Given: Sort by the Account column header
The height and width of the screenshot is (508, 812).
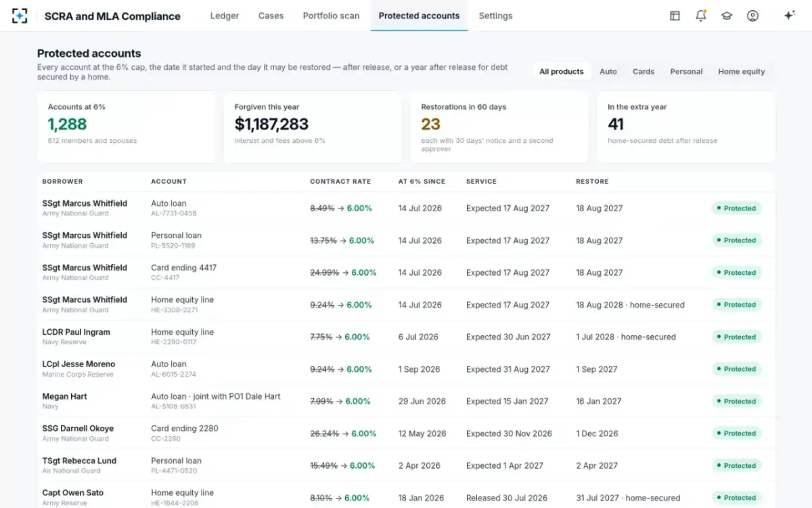Looking at the screenshot, I should point(168,182).
